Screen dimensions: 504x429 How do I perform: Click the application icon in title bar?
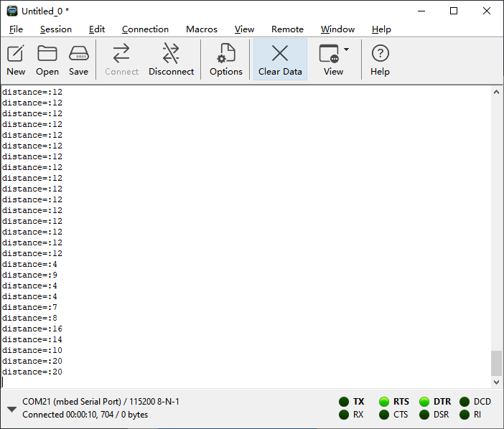coord(12,11)
